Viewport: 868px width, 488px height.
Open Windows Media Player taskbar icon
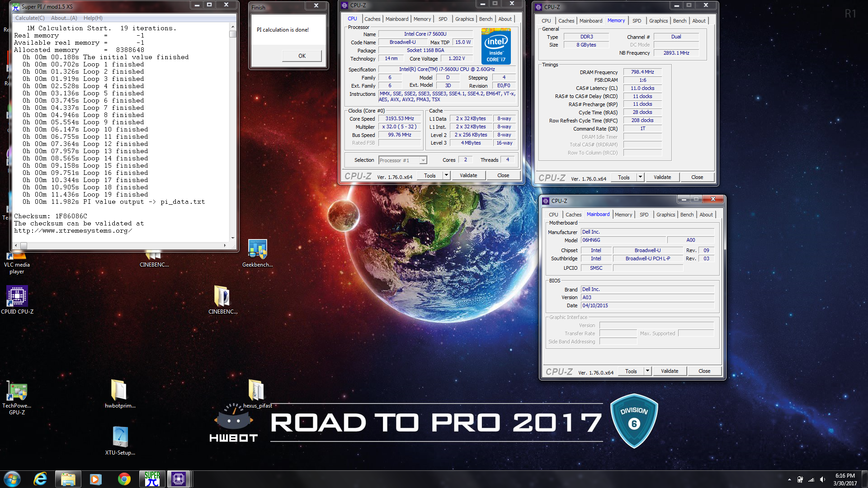(96, 479)
